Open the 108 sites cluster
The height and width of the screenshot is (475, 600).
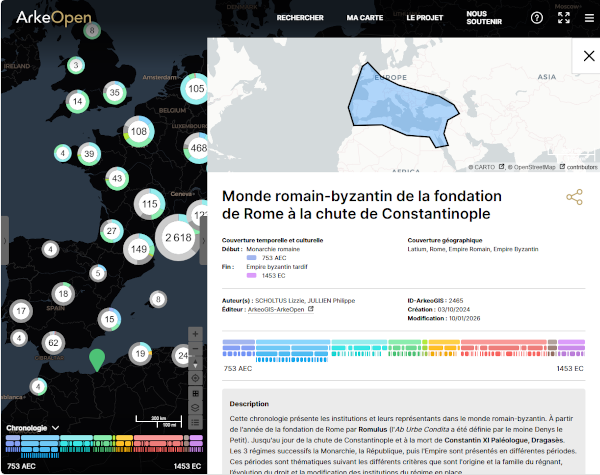click(x=139, y=132)
